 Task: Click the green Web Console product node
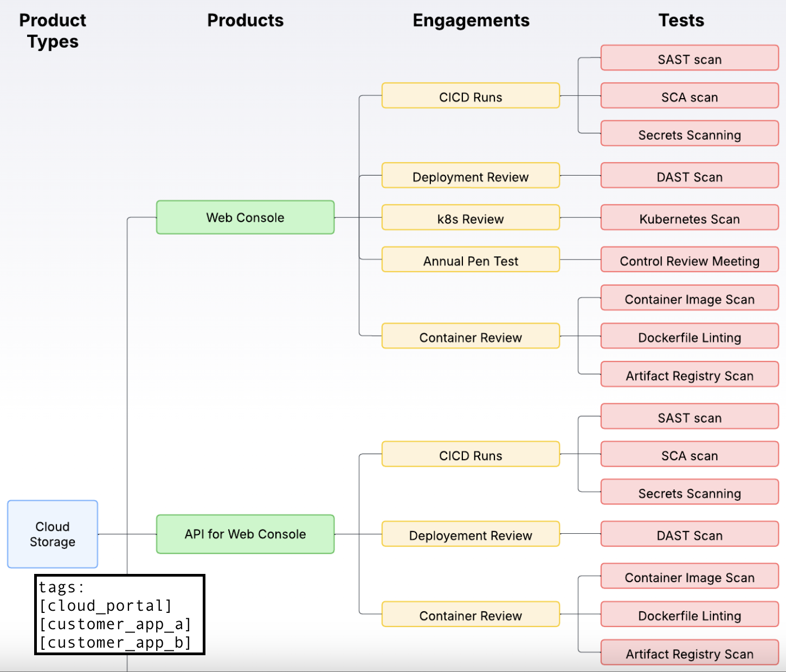click(x=245, y=217)
